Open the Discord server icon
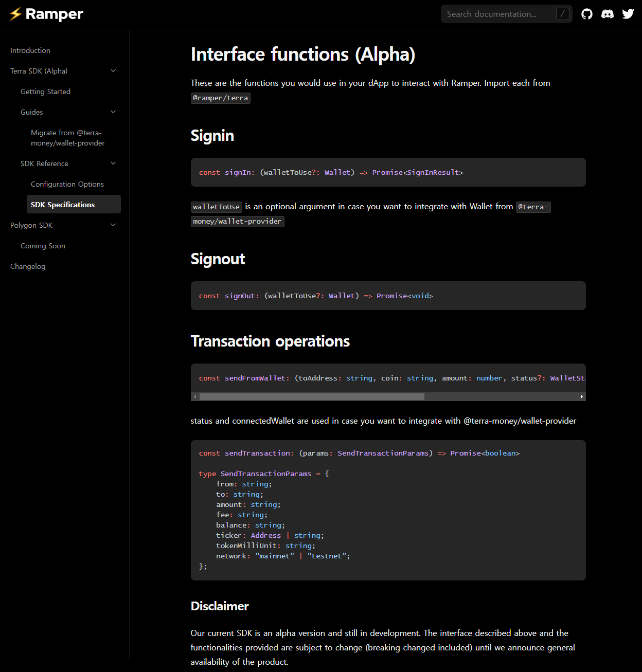642x672 pixels. click(608, 14)
